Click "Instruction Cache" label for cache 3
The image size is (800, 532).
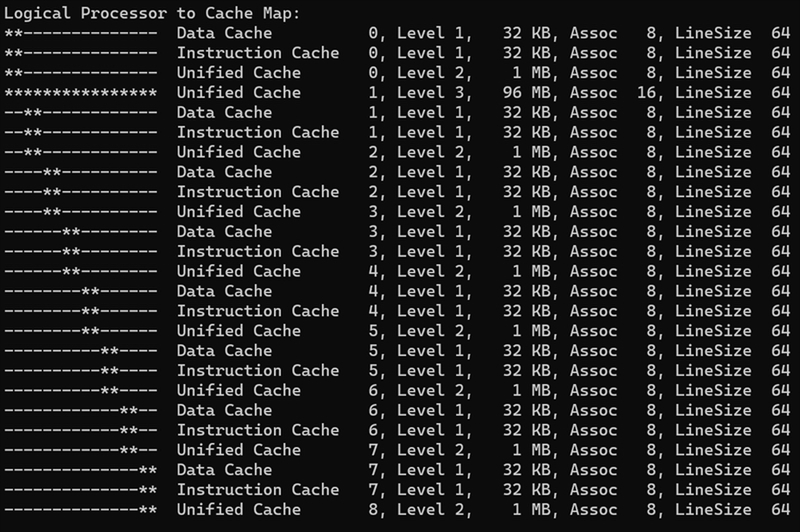click(x=258, y=251)
